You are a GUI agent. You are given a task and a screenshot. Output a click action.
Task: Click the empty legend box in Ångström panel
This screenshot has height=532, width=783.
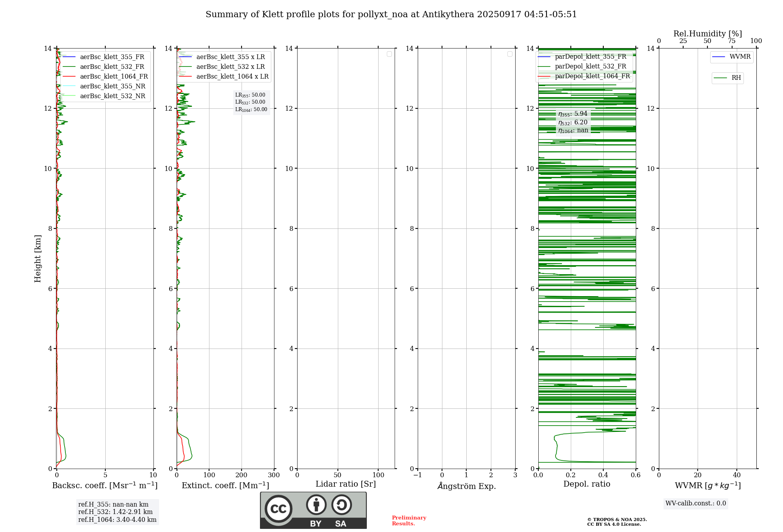(x=510, y=54)
